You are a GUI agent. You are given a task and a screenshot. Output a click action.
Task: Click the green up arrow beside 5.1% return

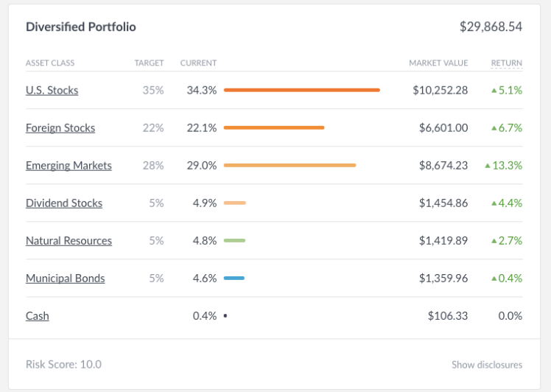click(x=494, y=90)
